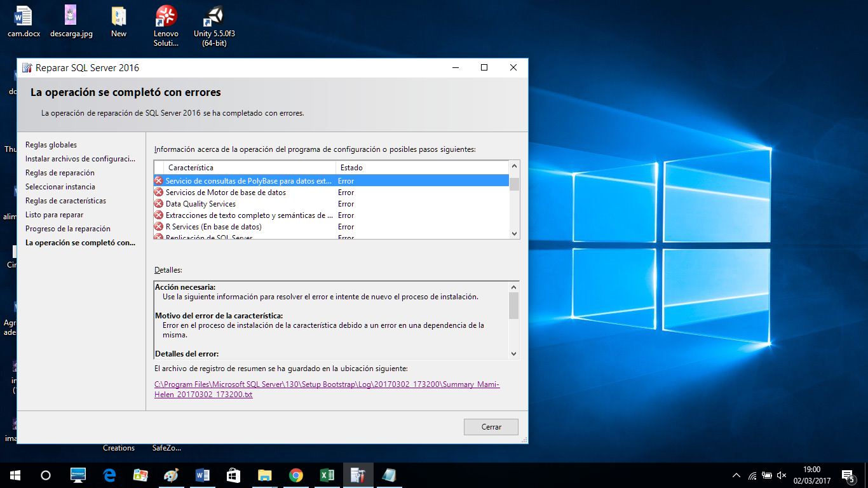Show hidden system tray icons

736,475
